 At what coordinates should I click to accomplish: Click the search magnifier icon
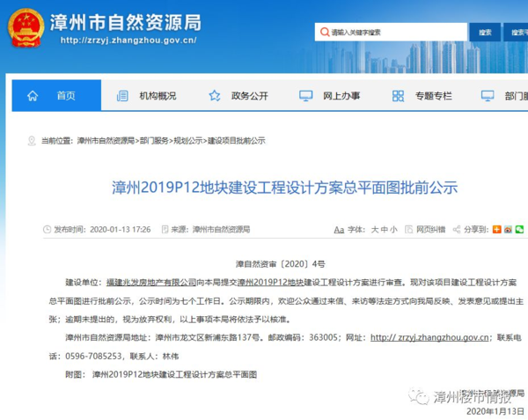click(x=324, y=33)
